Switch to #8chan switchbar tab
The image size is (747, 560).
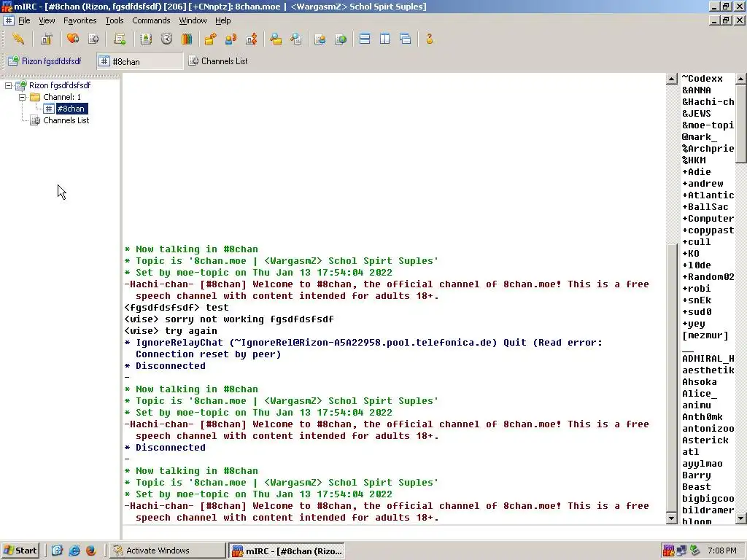pos(140,61)
